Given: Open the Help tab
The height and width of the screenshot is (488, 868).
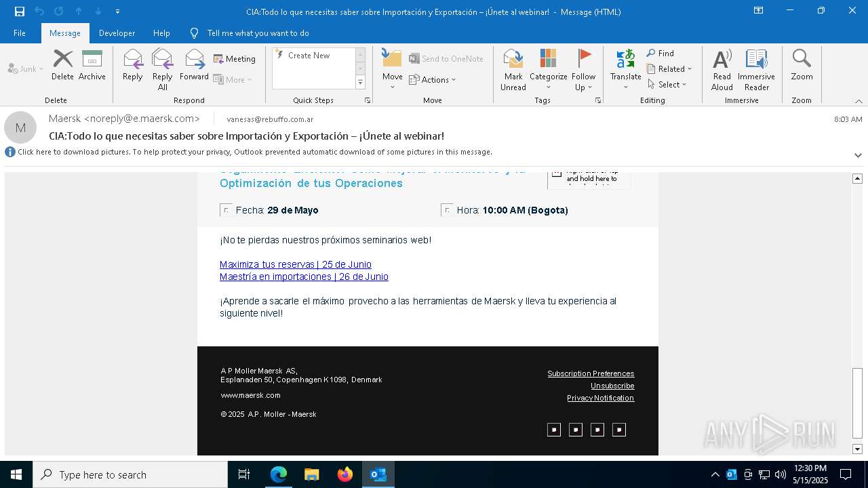Looking at the screenshot, I should point(161,33).
